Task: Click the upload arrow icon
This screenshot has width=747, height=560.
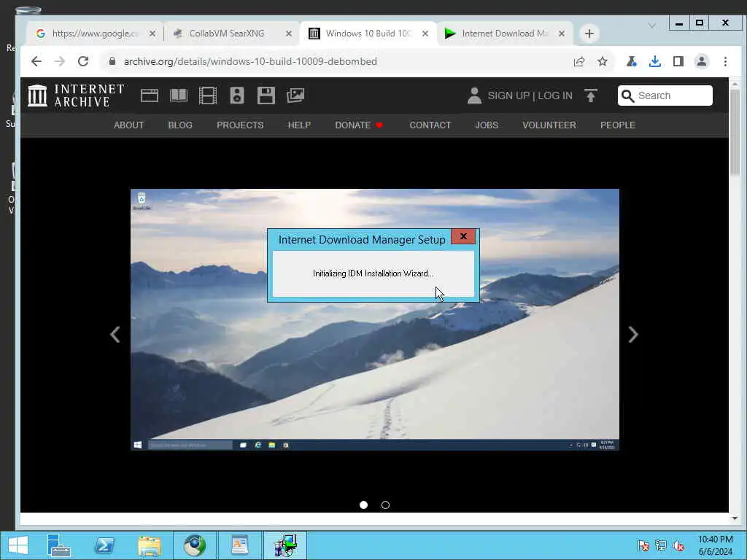Action: pyautogui.click(x=591, y=96)
